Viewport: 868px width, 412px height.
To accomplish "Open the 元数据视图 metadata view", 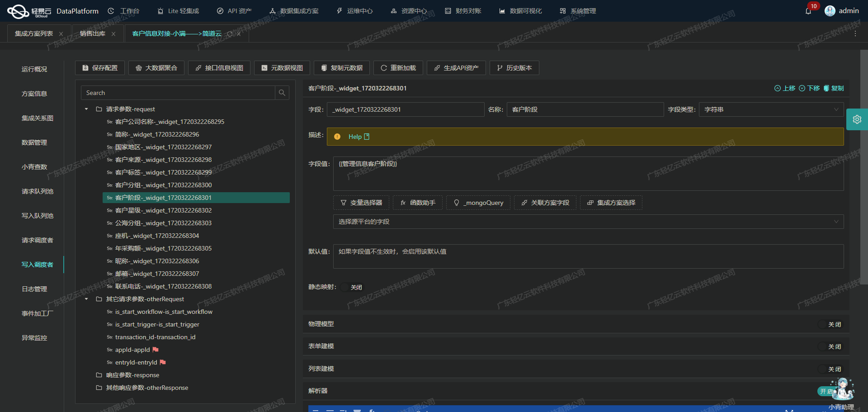I will tap(281, 67).
